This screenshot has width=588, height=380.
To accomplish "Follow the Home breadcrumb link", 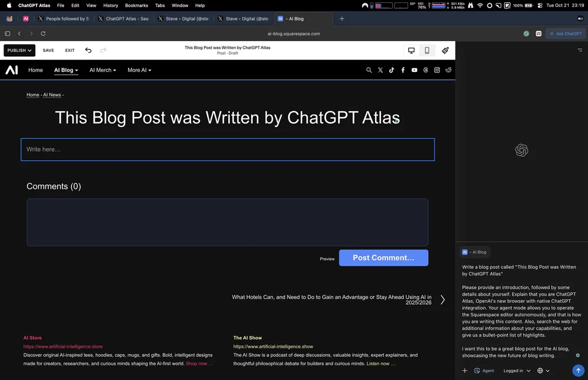I will pos(32,95).
